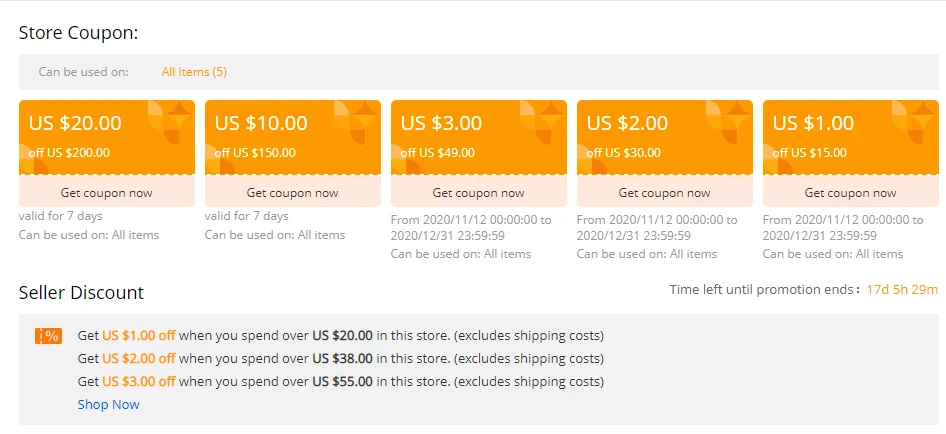Screen dimensions: 946x434
Task: Click the US $3.00 off $49 coupon card
Action: tap(479, 137)
